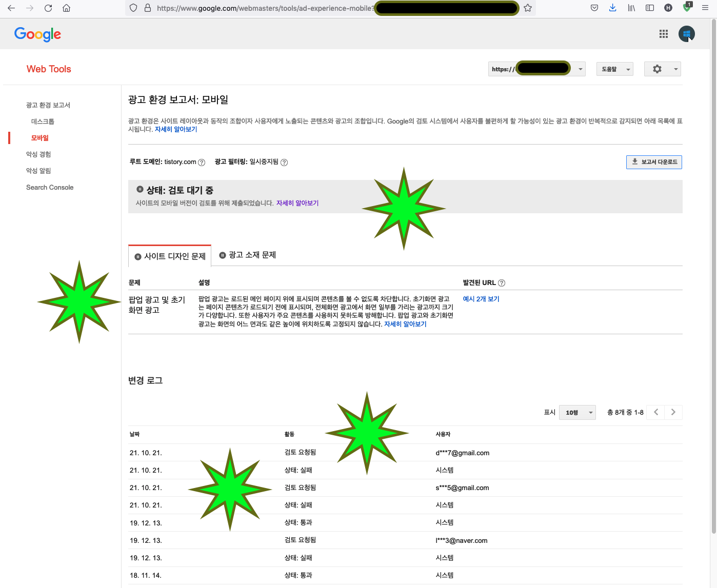The height and width of the screenshot is (588, 717).
Task: Save to Pocket icon in toolbar
Action: [594, 8]
